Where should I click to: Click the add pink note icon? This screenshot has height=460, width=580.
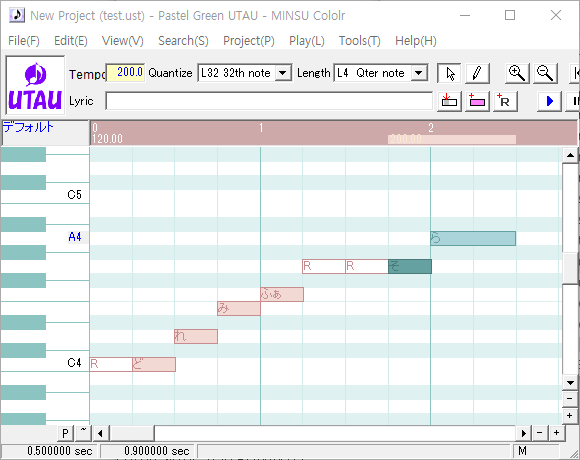pos(477,101)
